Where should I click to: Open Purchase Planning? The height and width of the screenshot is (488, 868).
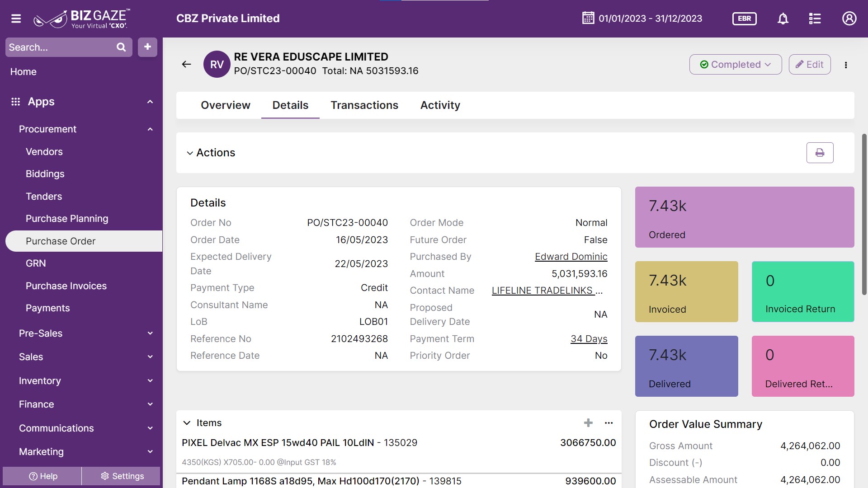pos(67,219)
